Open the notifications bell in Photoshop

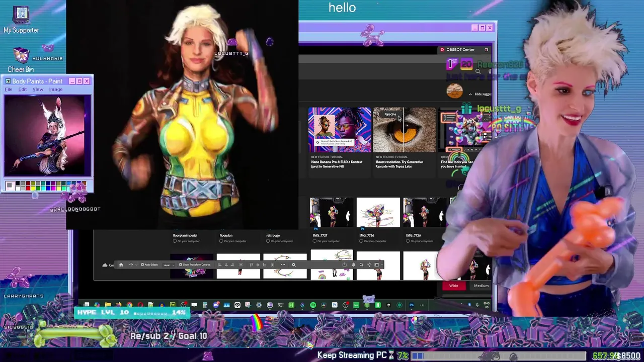tap(354, 265)
